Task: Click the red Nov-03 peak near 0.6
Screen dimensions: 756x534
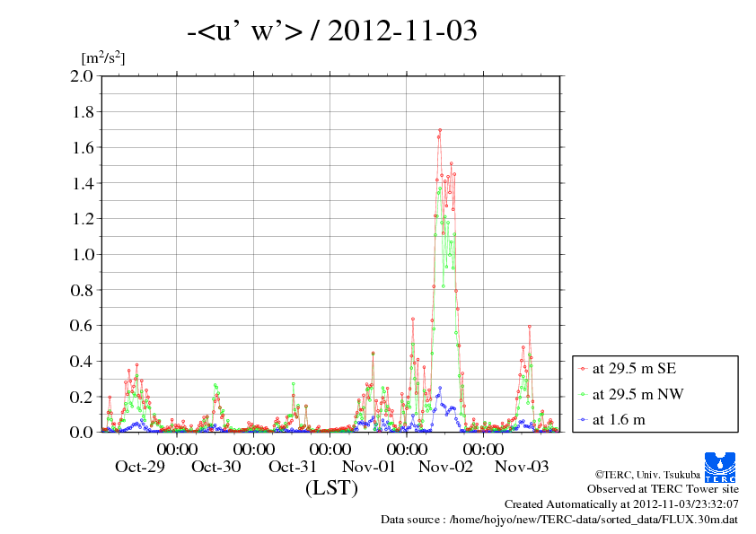Action: coord(530,327)
